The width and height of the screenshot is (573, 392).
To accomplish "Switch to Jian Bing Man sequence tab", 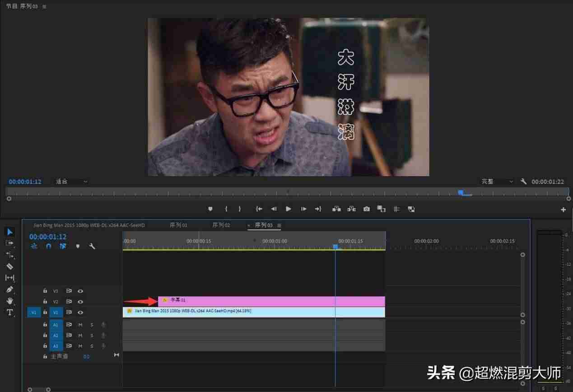I will 89,225.
